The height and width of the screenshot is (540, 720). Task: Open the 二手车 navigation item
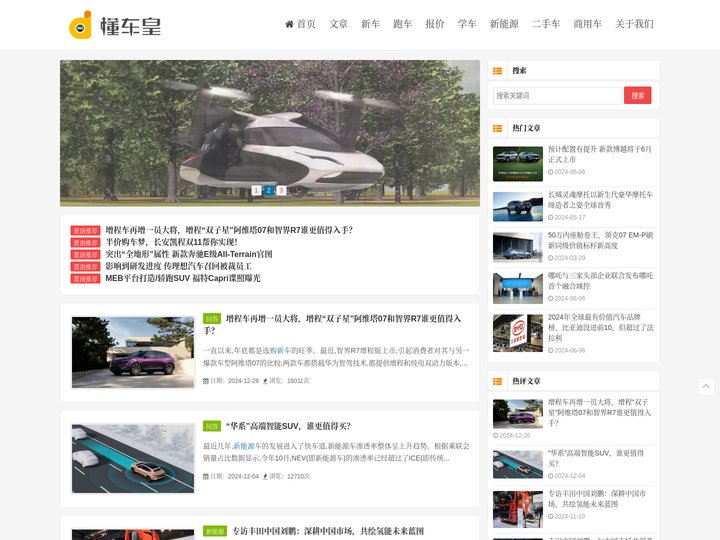tap(546, 24)
